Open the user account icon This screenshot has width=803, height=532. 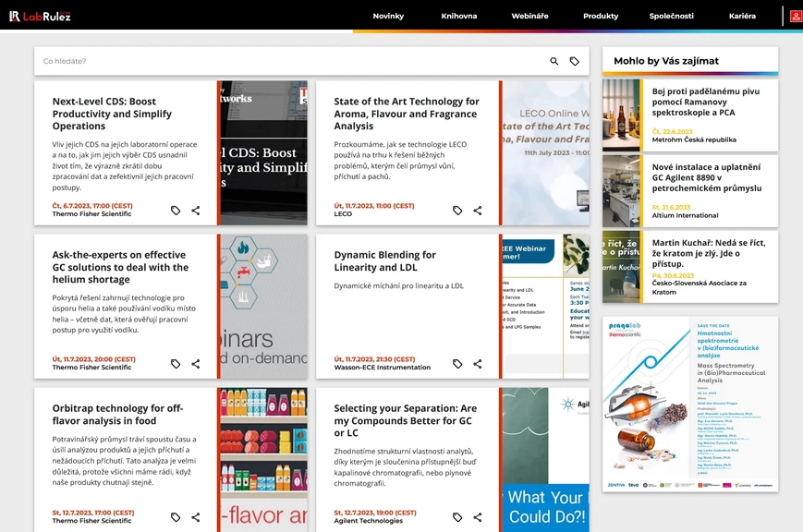pos(796,17)
